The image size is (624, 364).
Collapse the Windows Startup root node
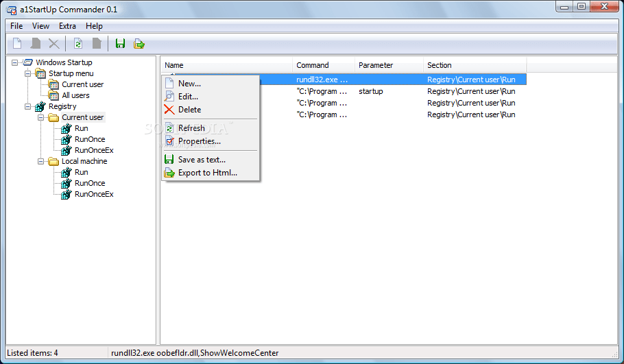(x=14, y=62)
